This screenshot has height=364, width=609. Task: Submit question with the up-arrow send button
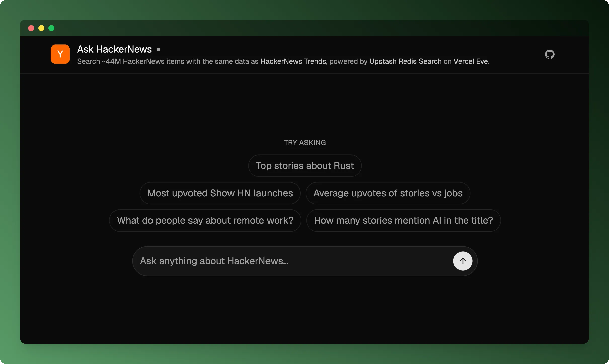463,261
